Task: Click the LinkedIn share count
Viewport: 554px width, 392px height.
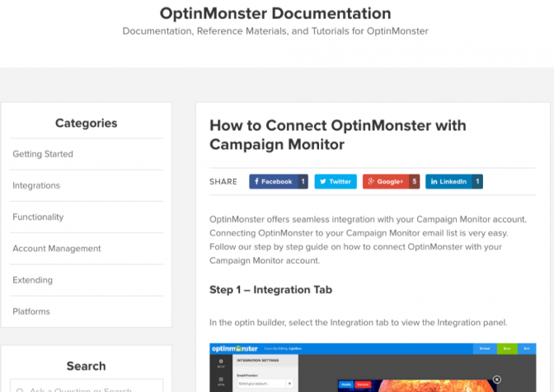Action: tap(477, 182)
